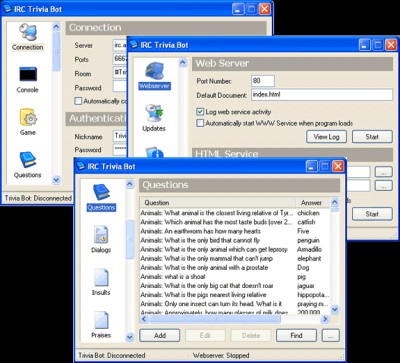The width and height of the screenshot is (400, 363).
Task: Toggle the Log web service activity checkbox
Action: pyautogui.click(x=200, y=112)
